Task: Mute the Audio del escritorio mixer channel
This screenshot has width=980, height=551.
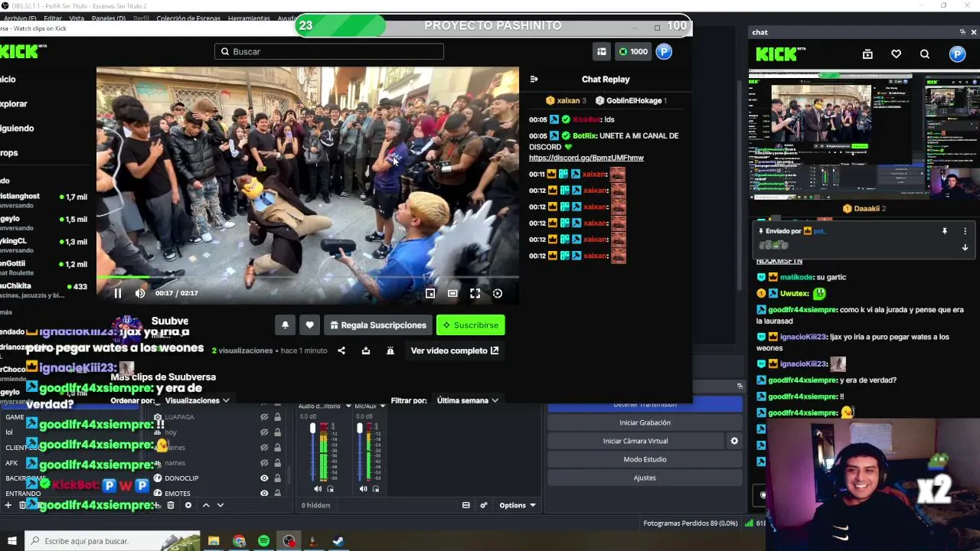Action: click(318, 489)
